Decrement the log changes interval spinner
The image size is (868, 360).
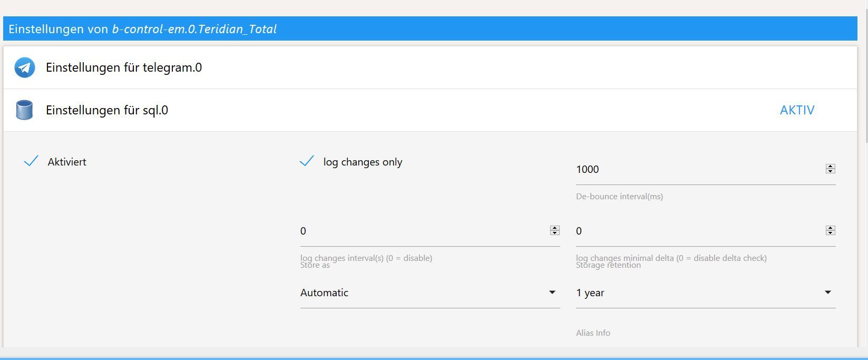pos(554,233)
